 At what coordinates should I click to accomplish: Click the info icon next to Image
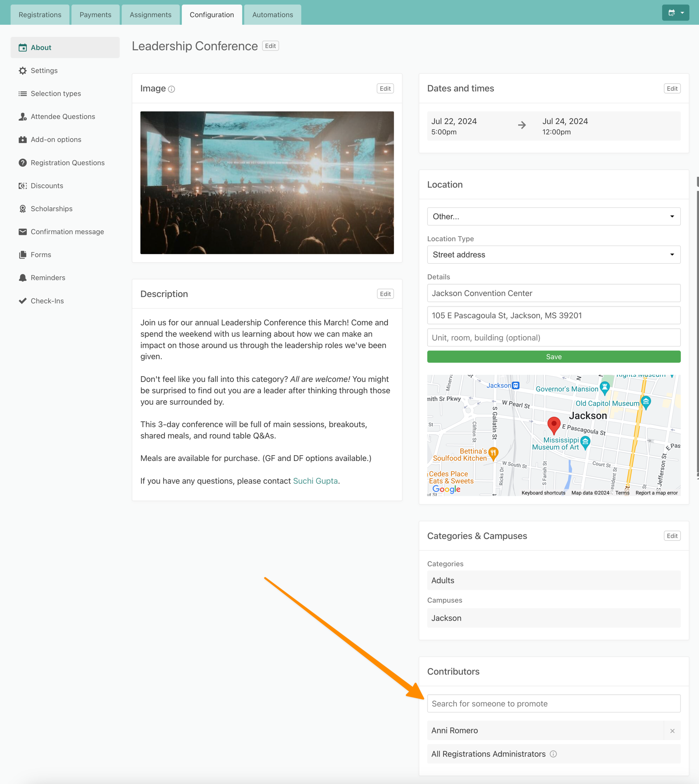(172, 89)
